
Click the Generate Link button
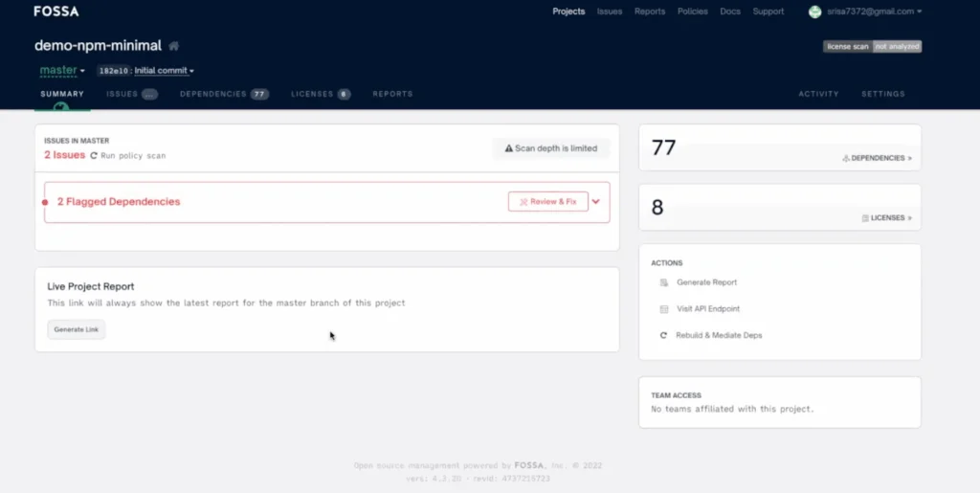(x=77, y=330)
